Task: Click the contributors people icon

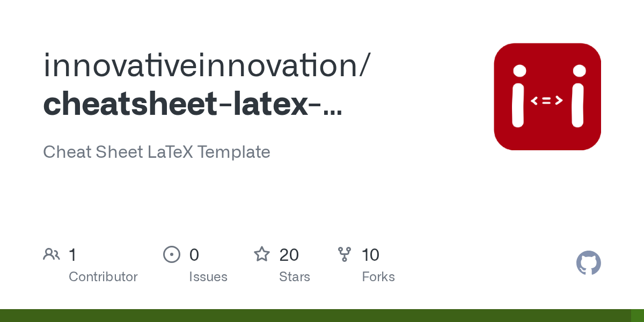Action: (52, 254)
